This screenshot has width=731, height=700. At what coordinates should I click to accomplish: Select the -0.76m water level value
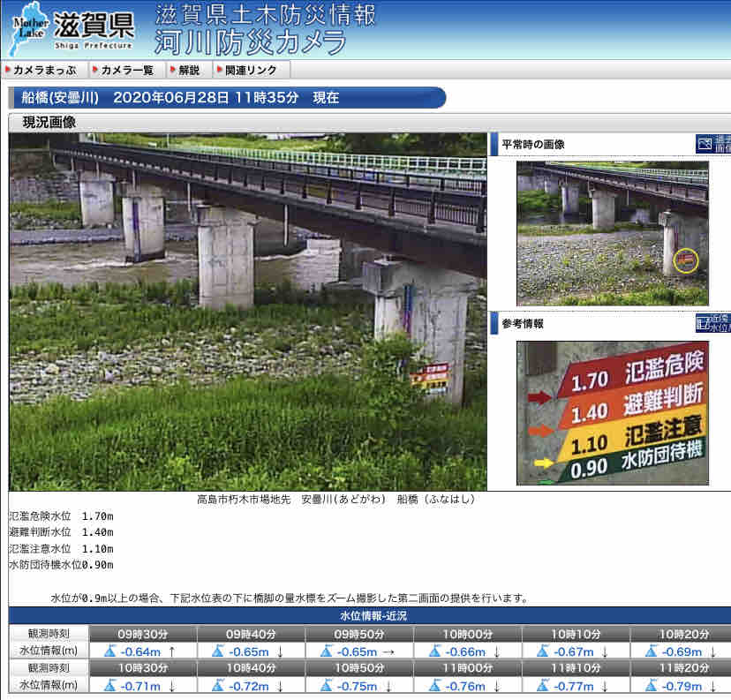[464, 686]
